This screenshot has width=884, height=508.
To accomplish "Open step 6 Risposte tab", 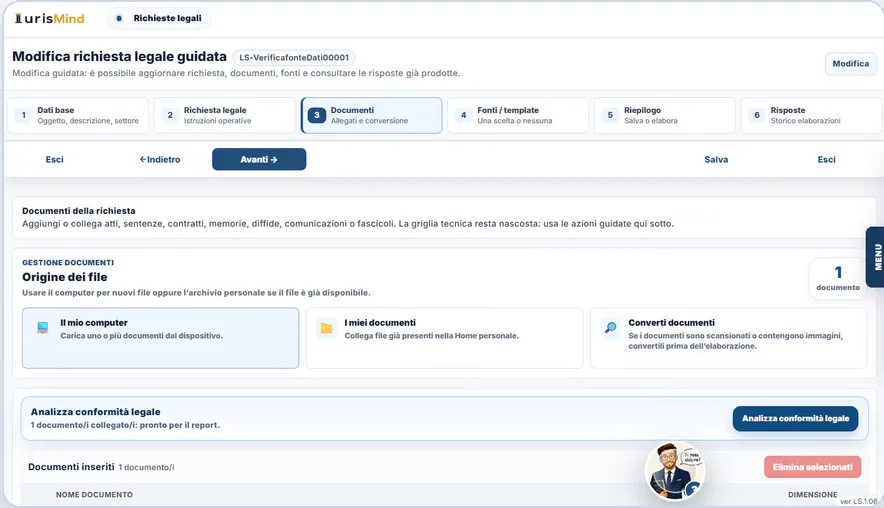I will click(x=811, y=116).
